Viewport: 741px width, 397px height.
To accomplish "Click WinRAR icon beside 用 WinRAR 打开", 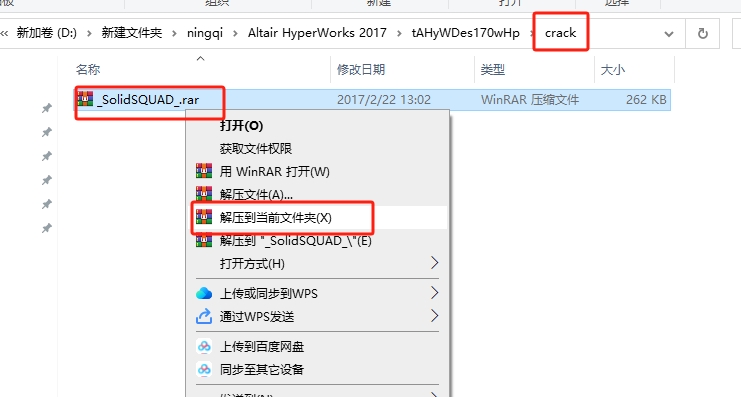I will (x=204, y=171).
